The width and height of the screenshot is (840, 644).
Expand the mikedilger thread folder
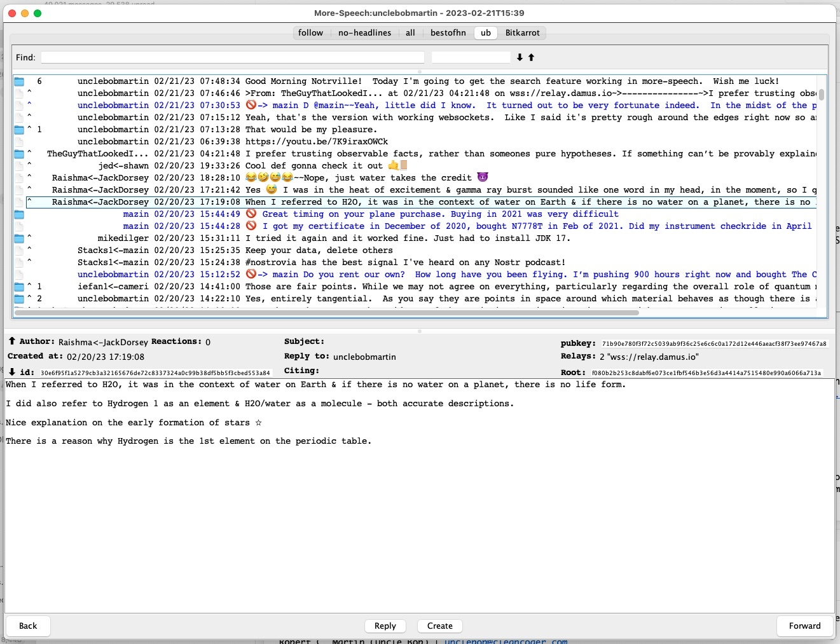19,238
